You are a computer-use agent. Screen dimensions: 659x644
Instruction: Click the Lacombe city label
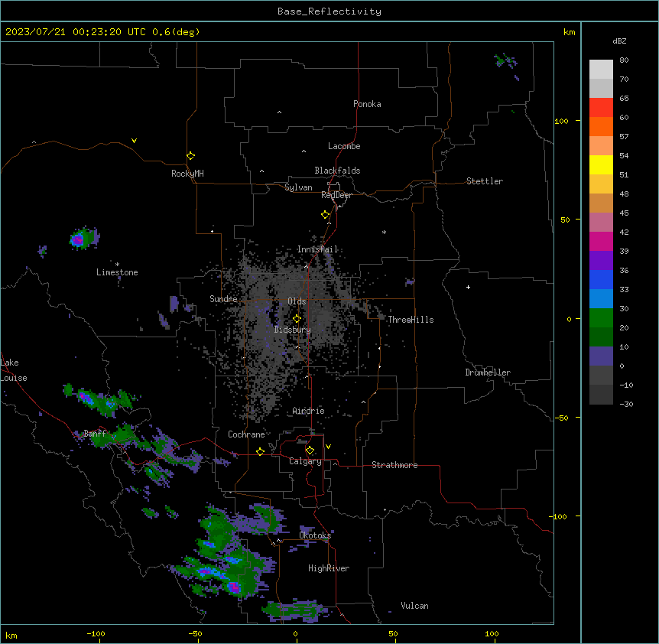coord(344,146)
